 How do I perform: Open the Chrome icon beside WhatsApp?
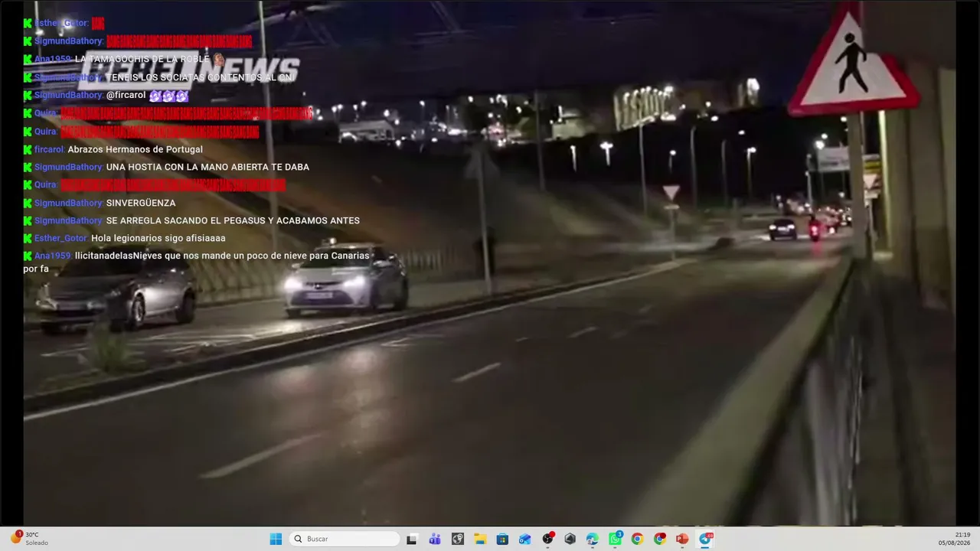637,539
